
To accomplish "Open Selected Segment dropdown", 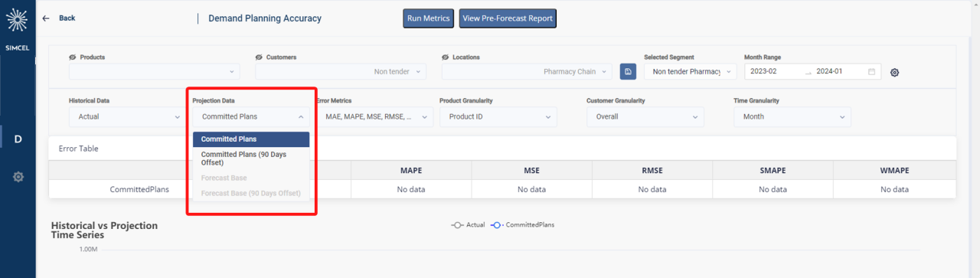I will pos(690,71).
